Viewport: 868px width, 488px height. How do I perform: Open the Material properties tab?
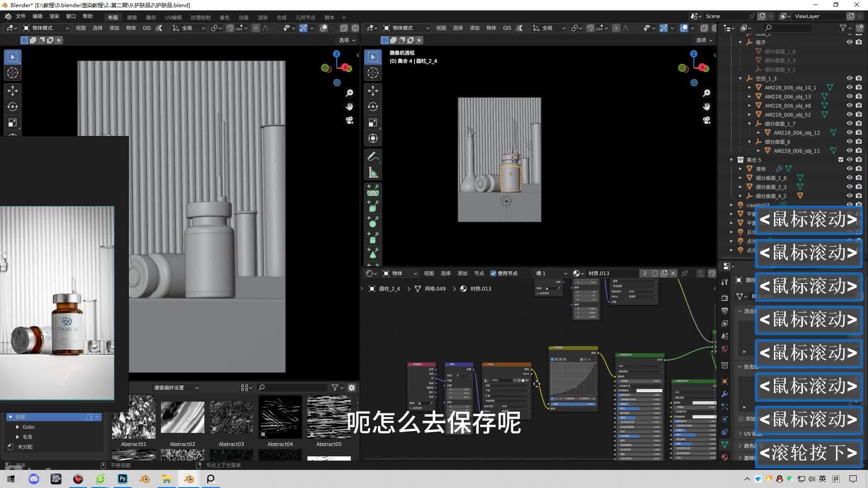[725, 457]
